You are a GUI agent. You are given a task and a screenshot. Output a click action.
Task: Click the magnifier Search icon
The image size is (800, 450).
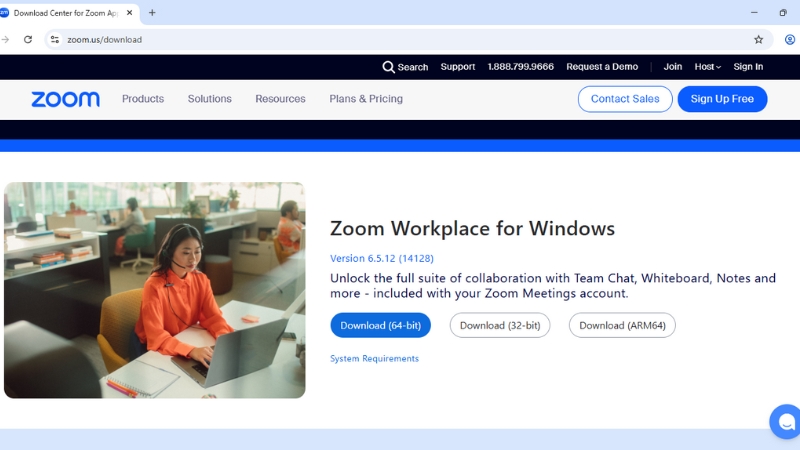click(388, 67)
